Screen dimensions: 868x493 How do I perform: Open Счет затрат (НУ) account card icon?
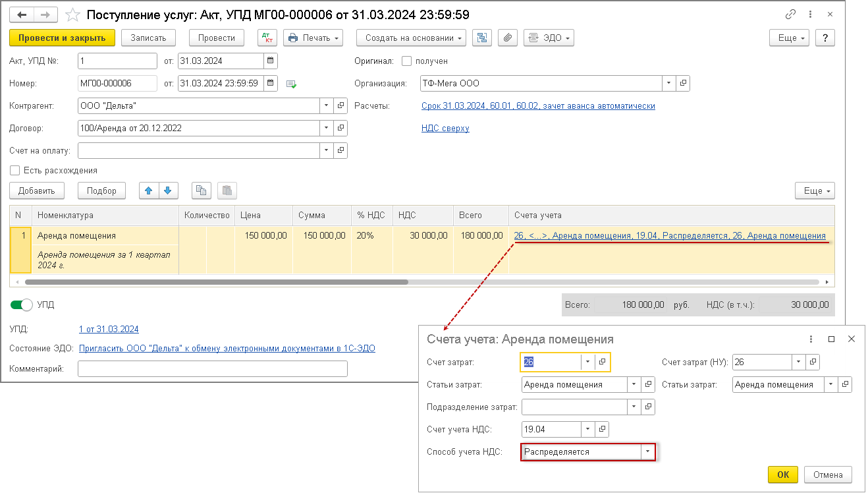pyautogui.click(x=814, y=362)
